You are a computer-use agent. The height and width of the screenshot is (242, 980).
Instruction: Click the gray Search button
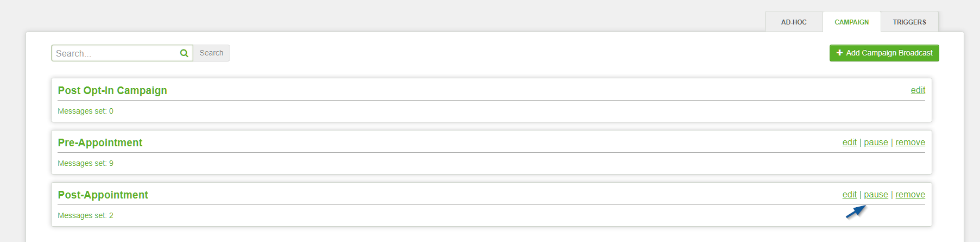(x=211, y=53)
